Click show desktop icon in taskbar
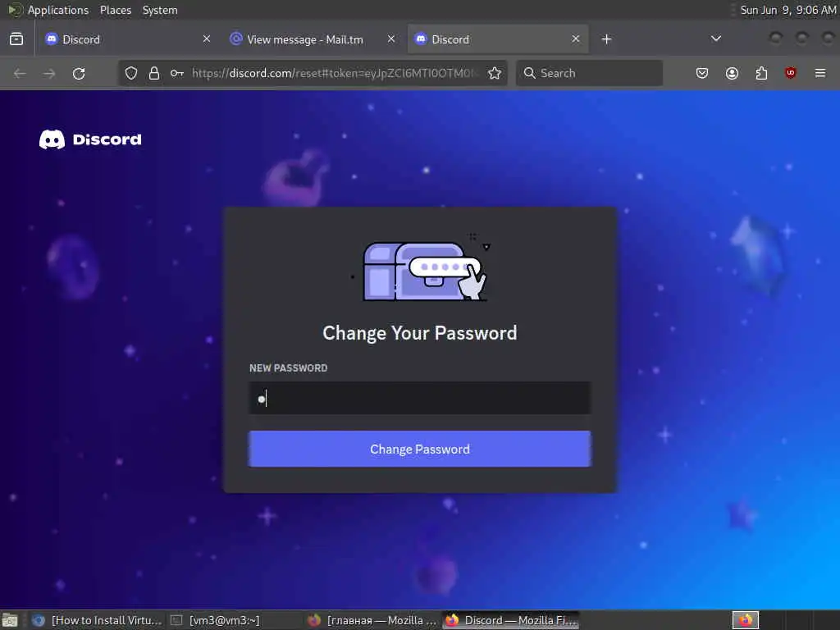 coord(10,620)
